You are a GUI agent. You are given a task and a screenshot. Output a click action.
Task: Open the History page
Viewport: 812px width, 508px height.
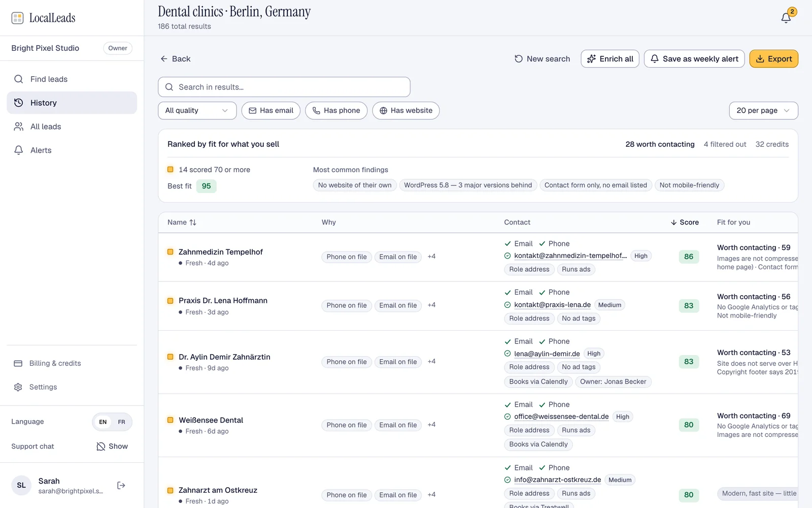[72, 103]
